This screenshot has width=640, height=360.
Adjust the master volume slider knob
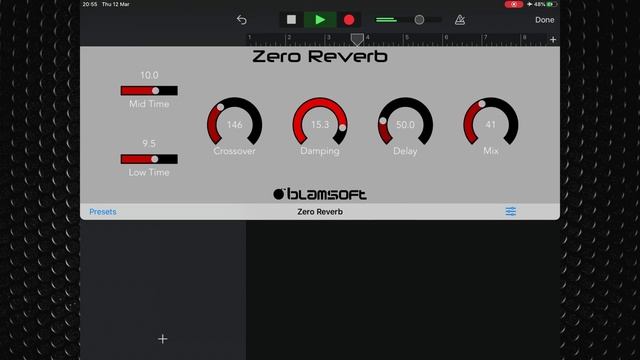click(419, 20)
